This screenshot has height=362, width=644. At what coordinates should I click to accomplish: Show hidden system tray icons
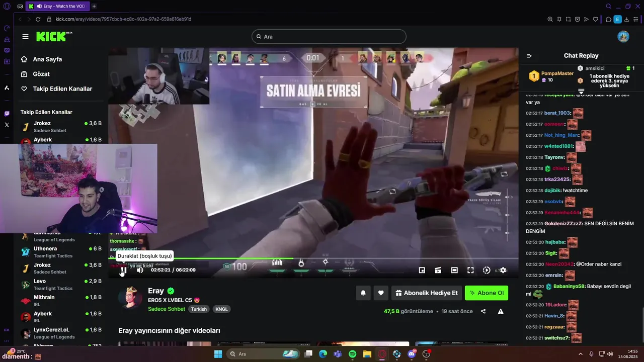click(x=580, y=354)
